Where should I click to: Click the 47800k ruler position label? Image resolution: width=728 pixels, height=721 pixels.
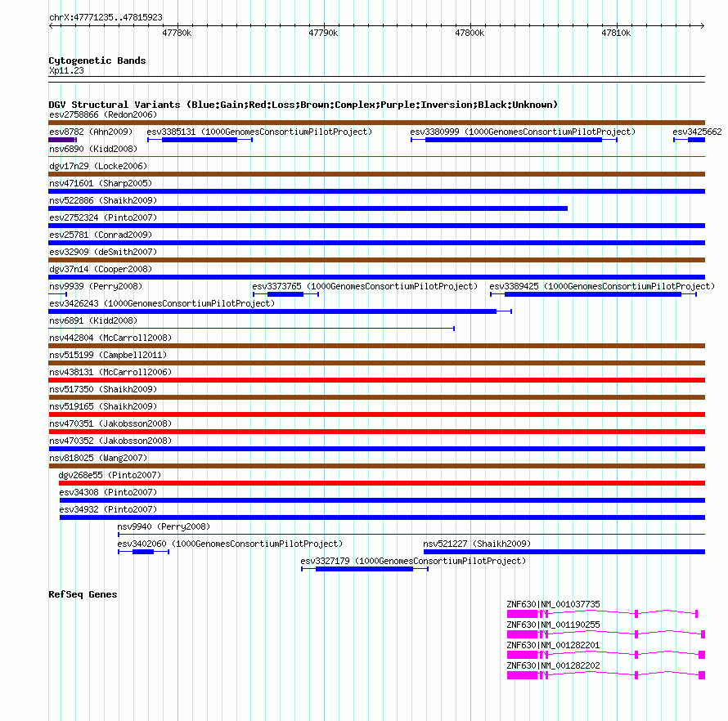(x=470, y=33)
